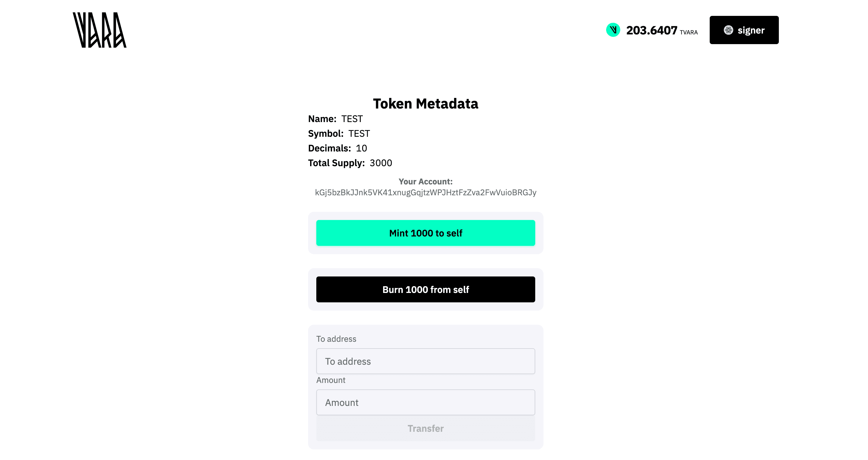Focus the To address input field
The image size is (868, 460).
click(x=425, y=361)
